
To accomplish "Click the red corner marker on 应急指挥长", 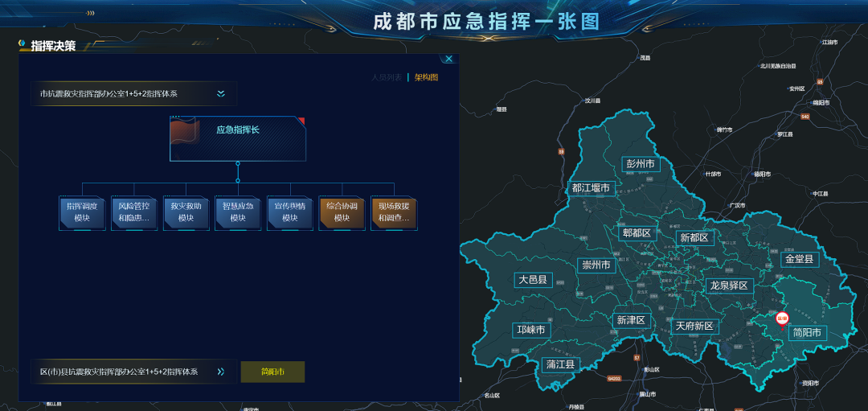I will point(301,121).
